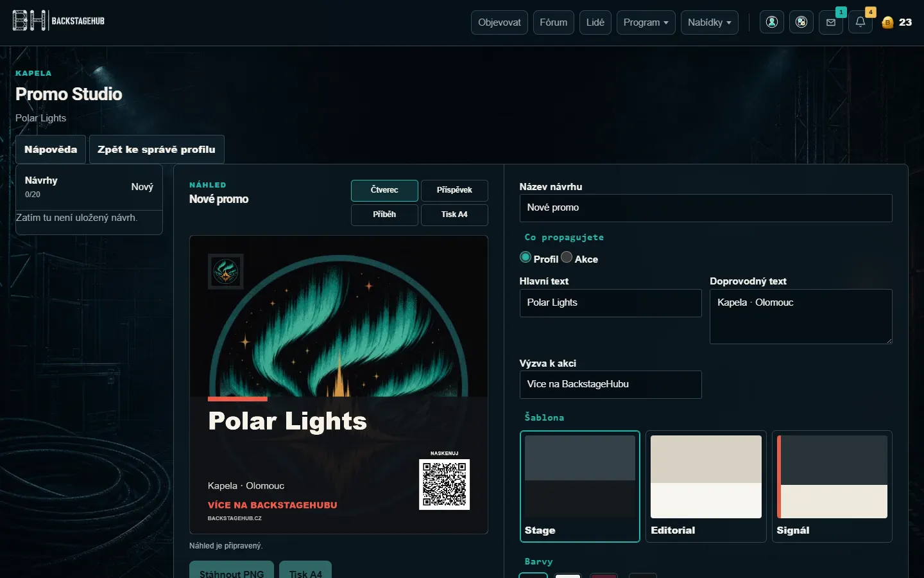
Task: Switch preview format to Tisk A4
Action: [454, 215]
